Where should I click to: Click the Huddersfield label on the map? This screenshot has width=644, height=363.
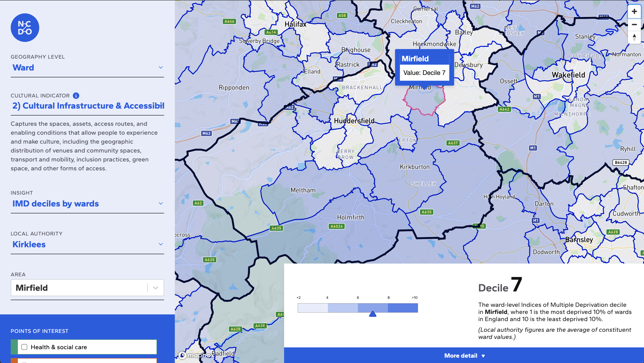(354, 121)
